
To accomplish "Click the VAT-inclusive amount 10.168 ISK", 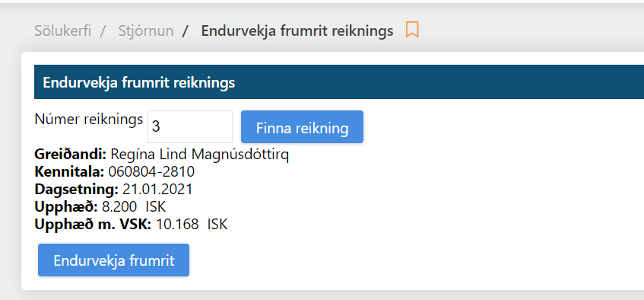I will click(192, 225).
